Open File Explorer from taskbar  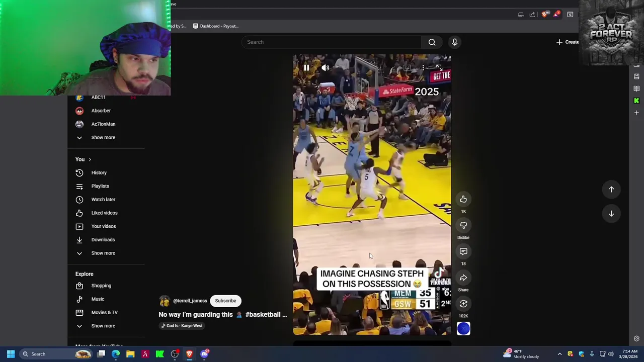(130, 354)
